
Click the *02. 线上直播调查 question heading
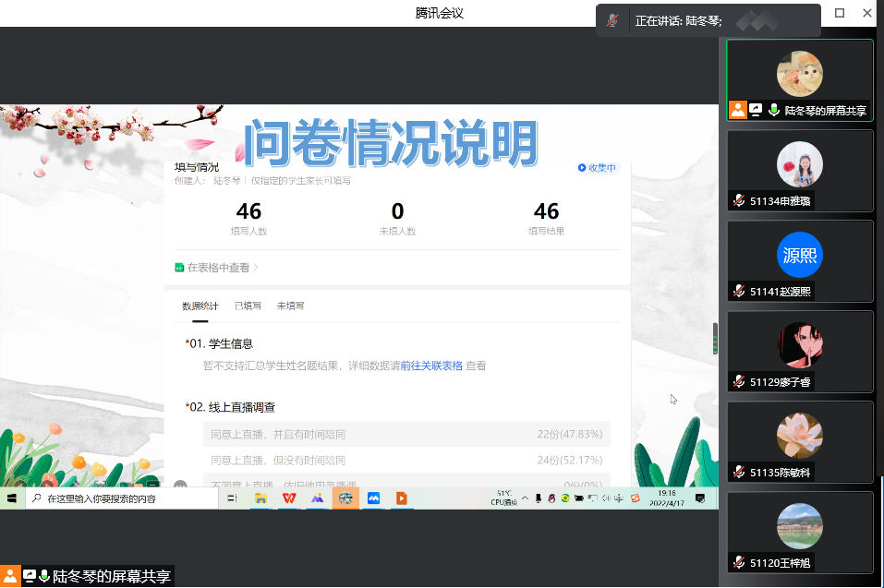tap(230, 407)
